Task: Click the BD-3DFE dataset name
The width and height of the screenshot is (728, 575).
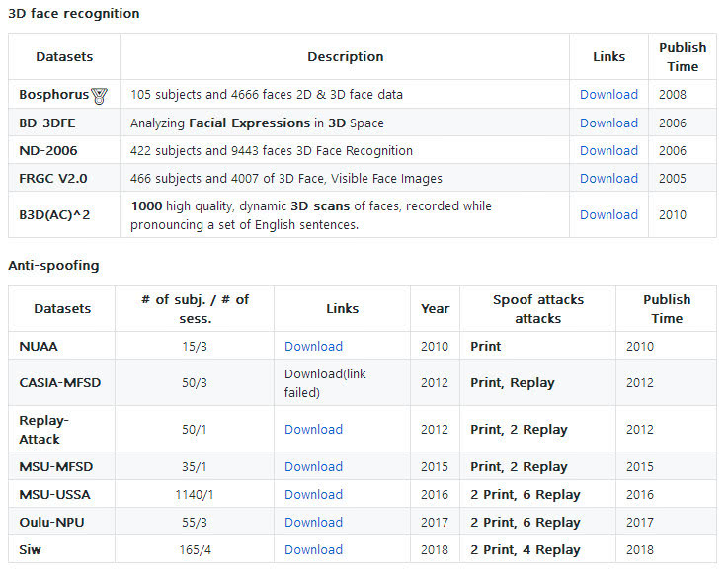Action: [x=46, y=123]
